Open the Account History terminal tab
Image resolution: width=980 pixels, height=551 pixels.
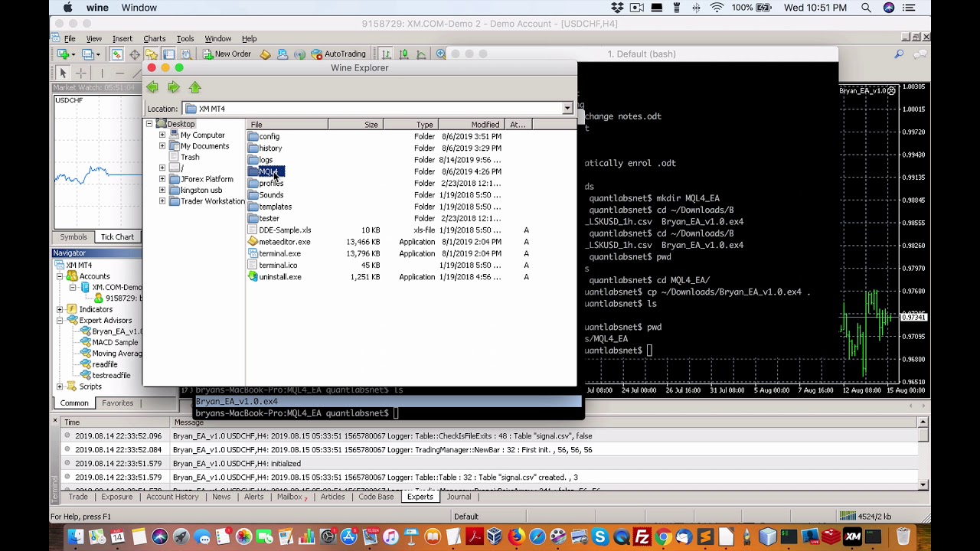pyautogui.click(x=172, y=497)
